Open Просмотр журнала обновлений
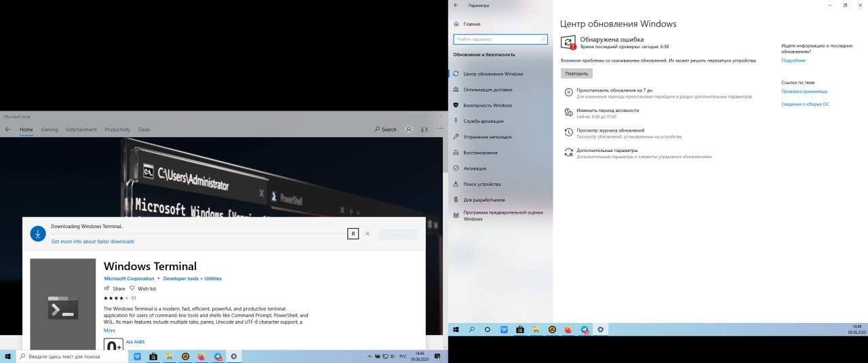The width and height of the screenshot is (868, 363). click(x=610, y=130)
